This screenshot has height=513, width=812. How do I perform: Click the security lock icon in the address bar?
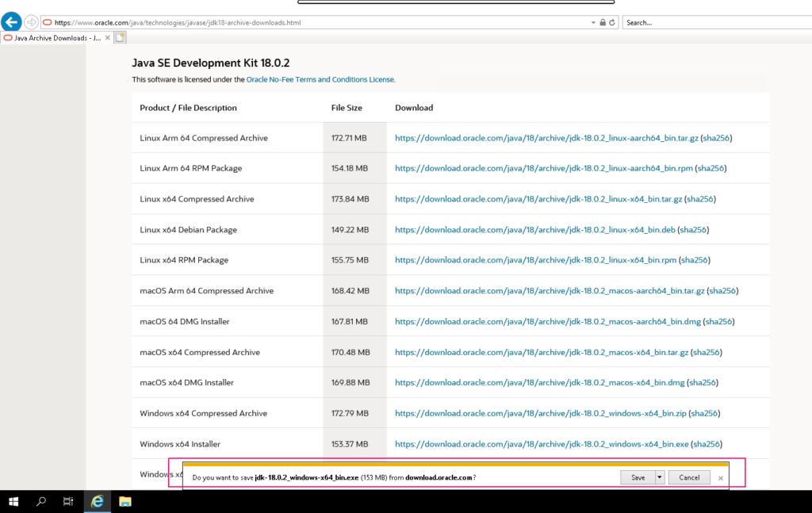(603, 22)
